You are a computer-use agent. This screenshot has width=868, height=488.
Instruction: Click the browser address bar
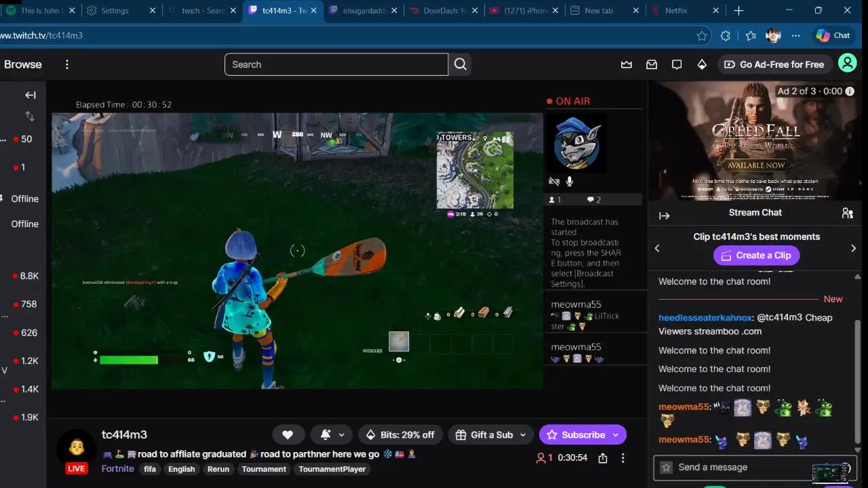346,35
